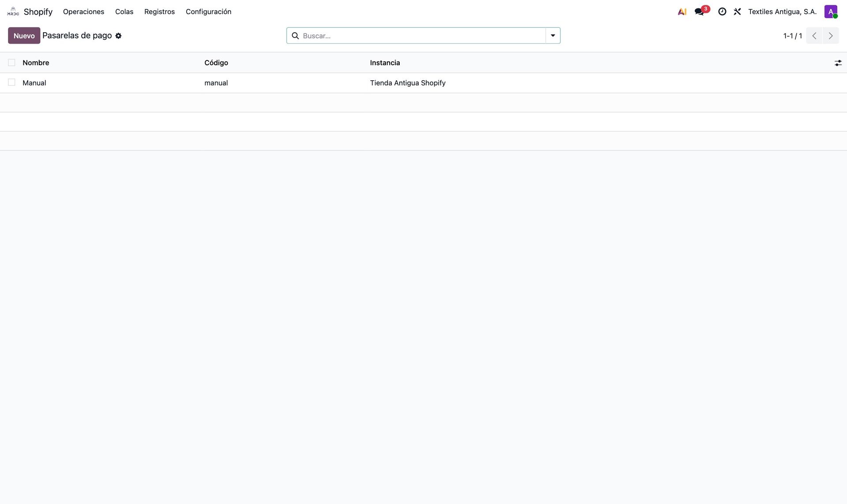Click the 'manual' code cell
Image resolution: width=847 pixels, height=504 pixels.
click(x=216, y=83)
